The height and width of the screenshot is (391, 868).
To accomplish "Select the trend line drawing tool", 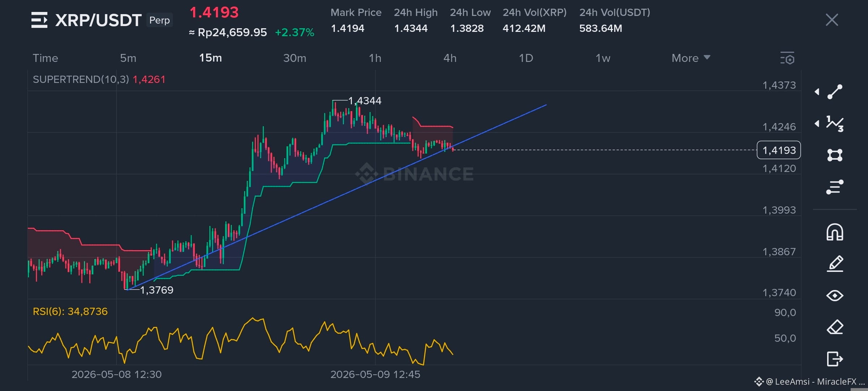I will coord(835,92).
